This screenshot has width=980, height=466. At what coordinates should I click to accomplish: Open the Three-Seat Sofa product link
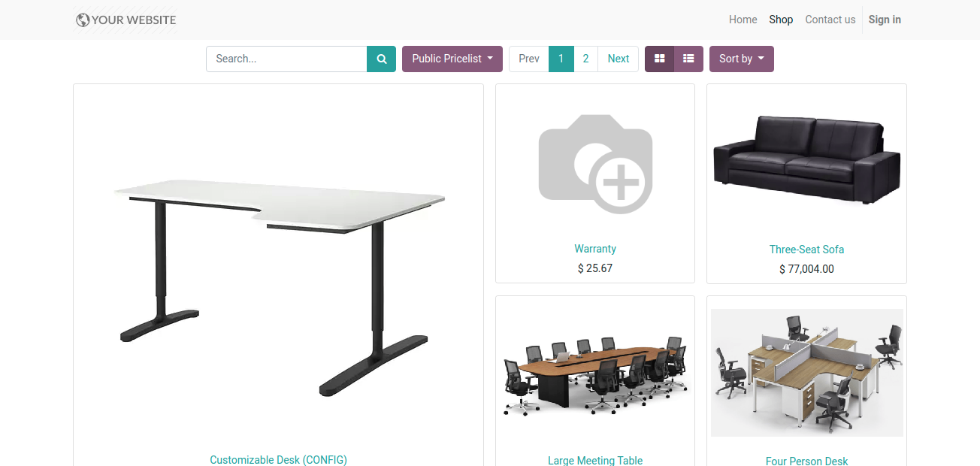click(x=806, y=250)
